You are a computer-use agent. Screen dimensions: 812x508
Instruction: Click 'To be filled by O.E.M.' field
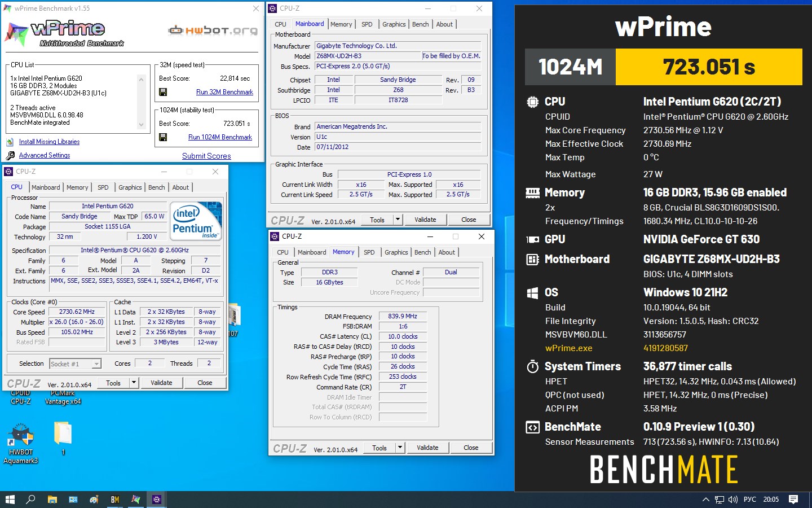pos(451,56)
